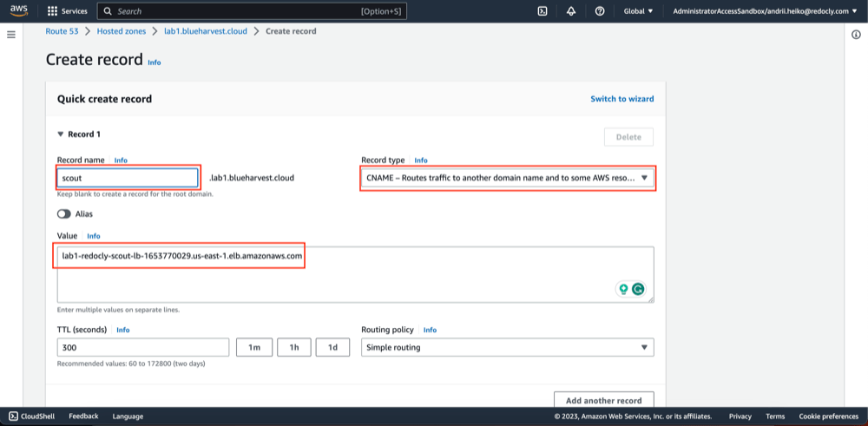
Task: Click Info link next to Value
Action: tap(94, 236)
